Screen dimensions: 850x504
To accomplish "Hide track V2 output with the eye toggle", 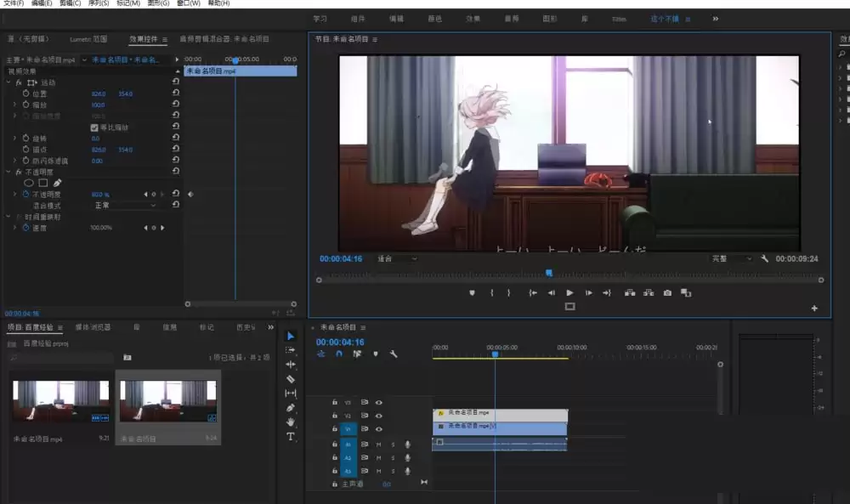I will [x=378, y=415].
